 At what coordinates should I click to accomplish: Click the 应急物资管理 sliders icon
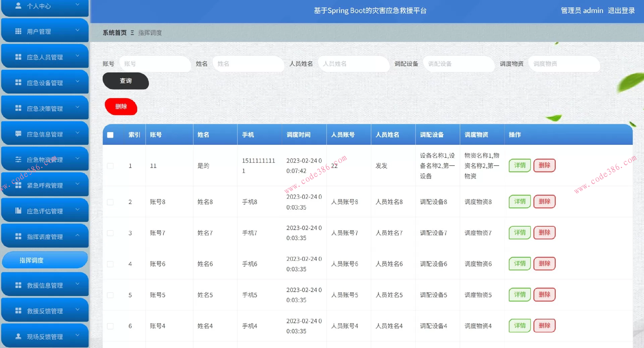coord(18,159)
